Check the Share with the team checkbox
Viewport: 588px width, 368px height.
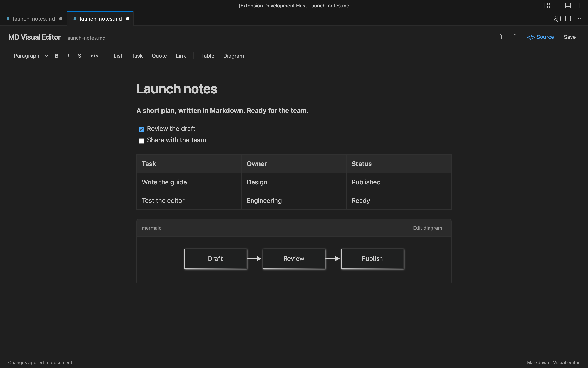pyautogui.click(x=141, y=141)
